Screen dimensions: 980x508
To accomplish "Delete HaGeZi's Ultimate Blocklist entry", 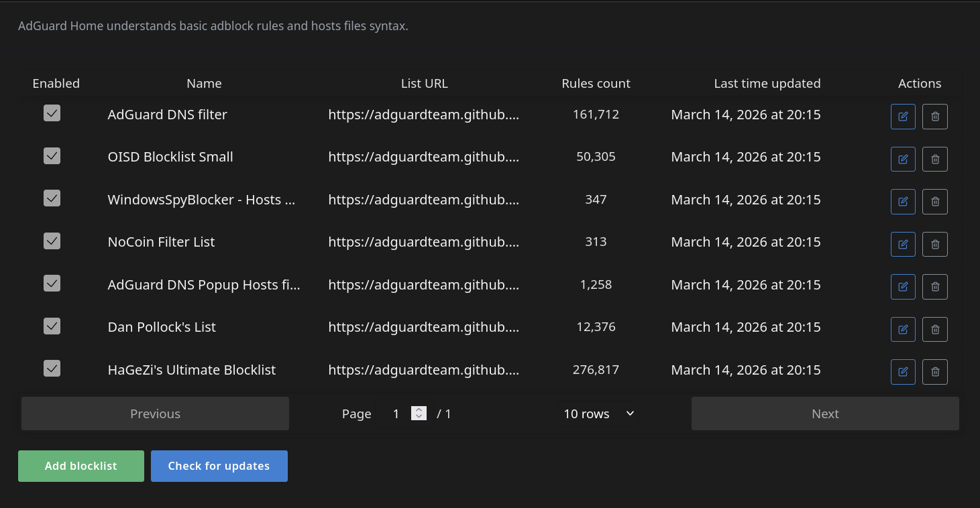I will [x=935, y=372].
